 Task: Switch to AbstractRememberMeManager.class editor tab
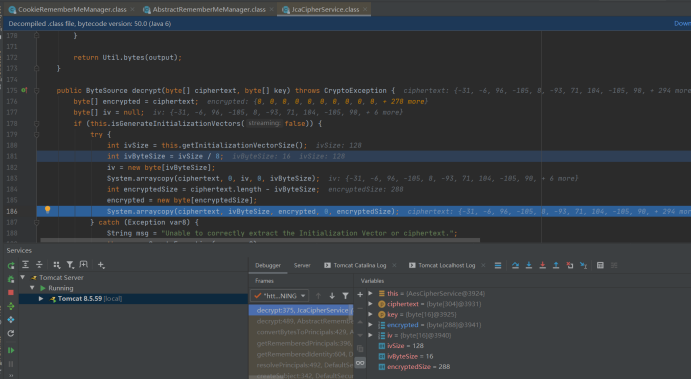pyautogui.click(x=209, y=9)
